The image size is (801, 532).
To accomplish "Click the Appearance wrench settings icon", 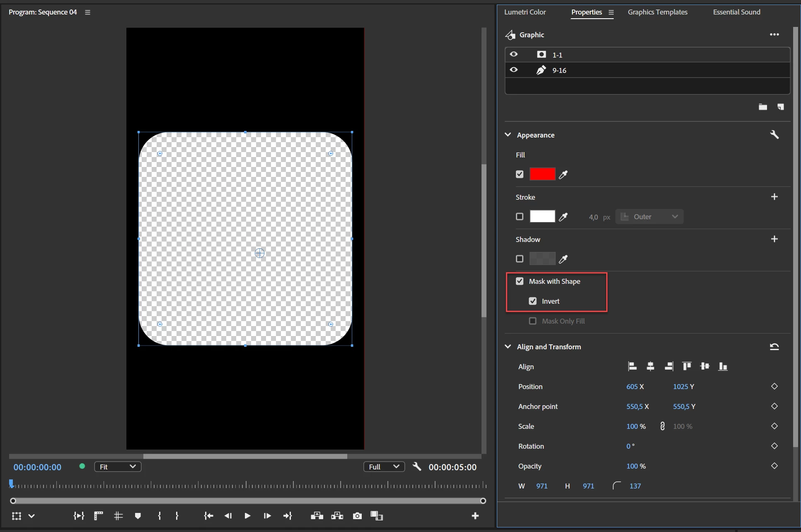I will coord(774,135).
